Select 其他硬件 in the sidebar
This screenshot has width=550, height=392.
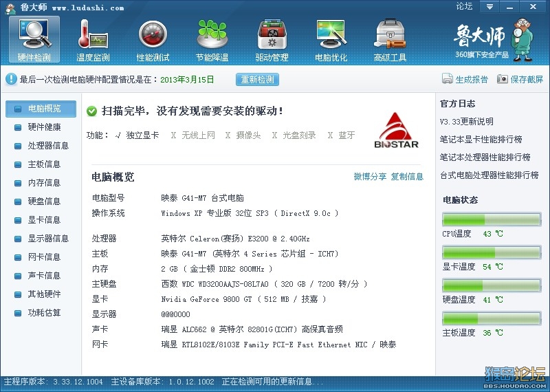[41, 294]
